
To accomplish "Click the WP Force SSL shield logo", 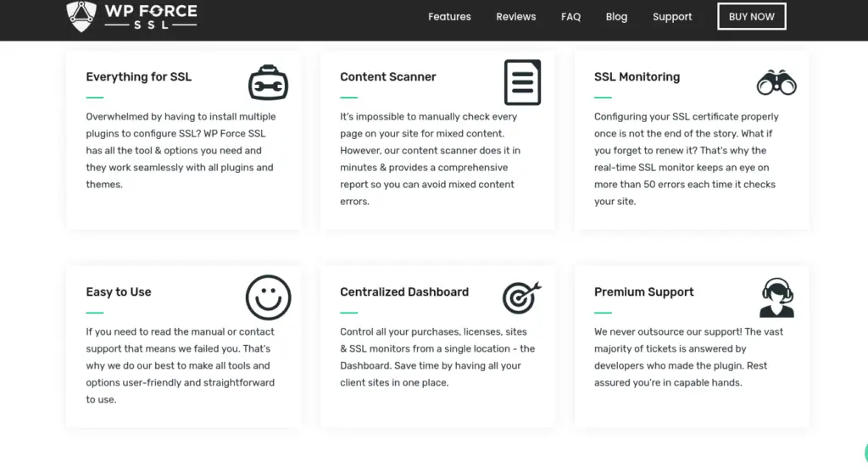I will [80, 15].
